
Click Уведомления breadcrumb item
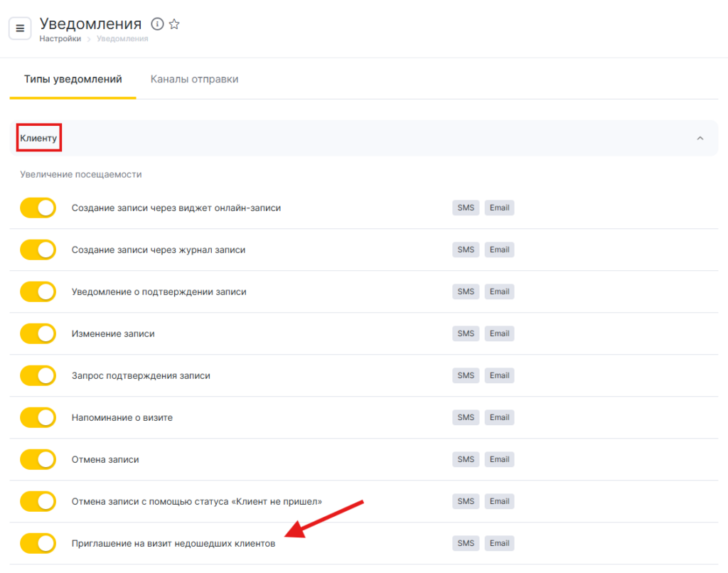point(122,39)
